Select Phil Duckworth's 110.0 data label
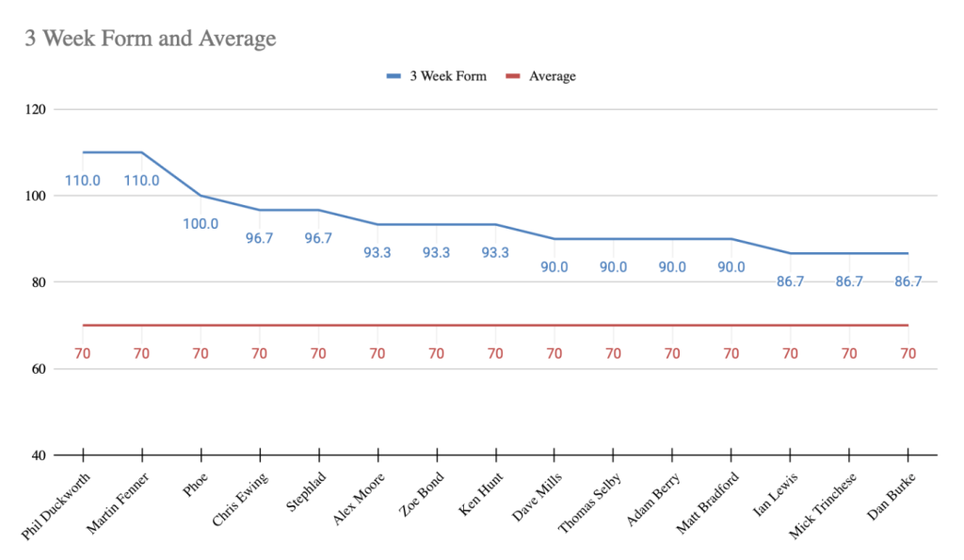964x560 pixels. click(x=83, y=180)
